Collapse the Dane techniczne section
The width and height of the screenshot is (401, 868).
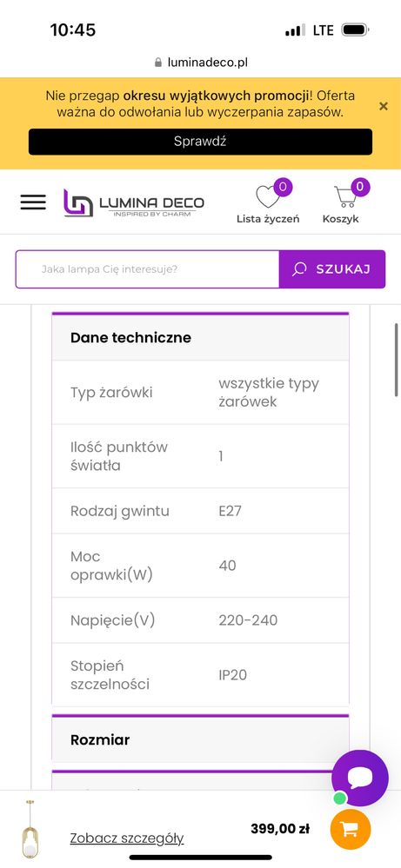click(200, 338)
